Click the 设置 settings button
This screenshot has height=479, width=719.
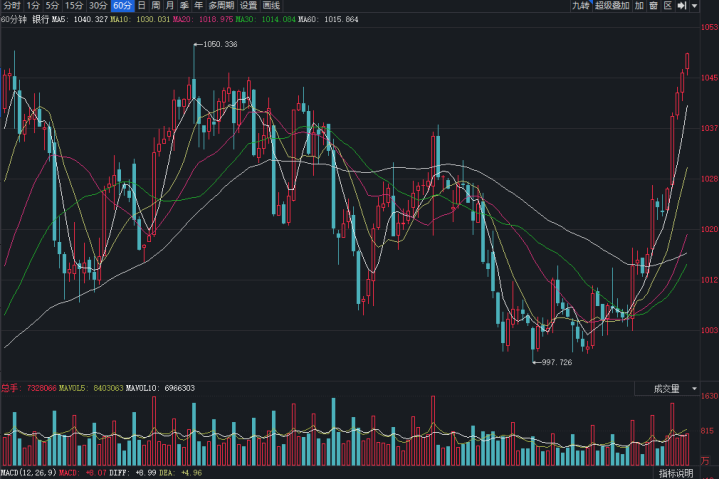click(248, 6)
